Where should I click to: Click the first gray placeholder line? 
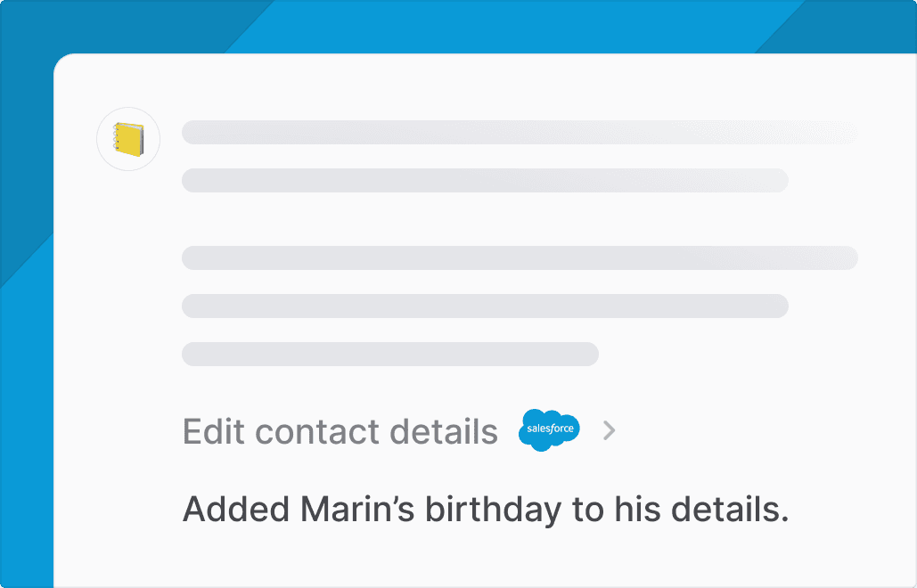click(519, 133)
